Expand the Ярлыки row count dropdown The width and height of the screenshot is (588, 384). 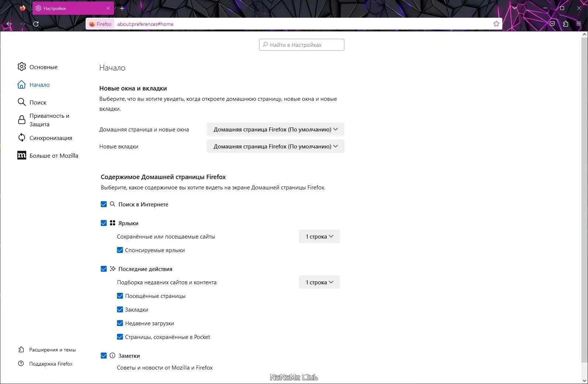(x=319, y=237)
